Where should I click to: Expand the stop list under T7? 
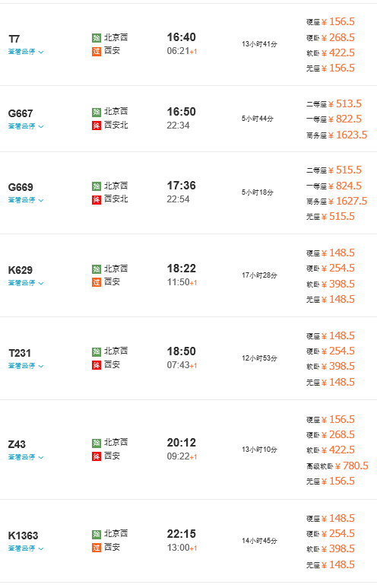pyautogui.click(x=26, y=52)
